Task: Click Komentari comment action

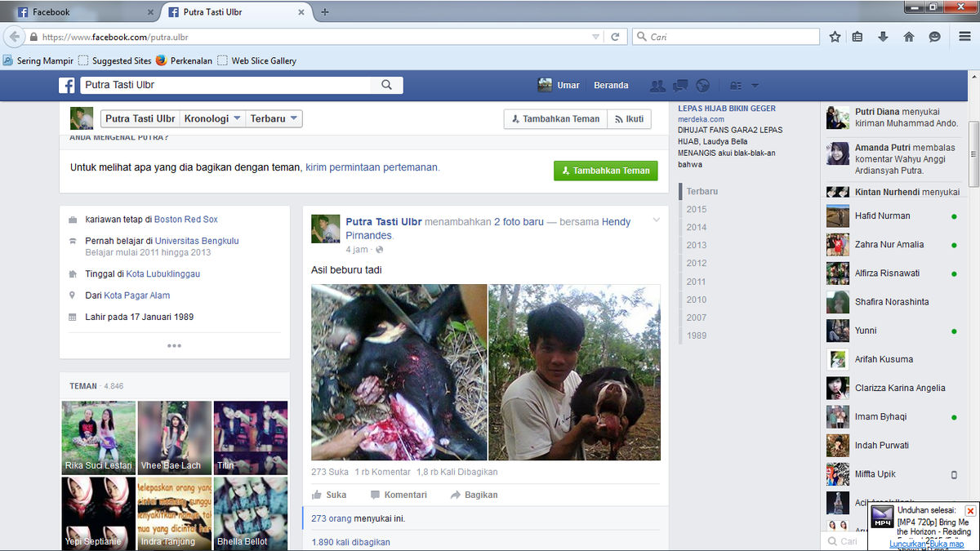Action: coord(399,495)
